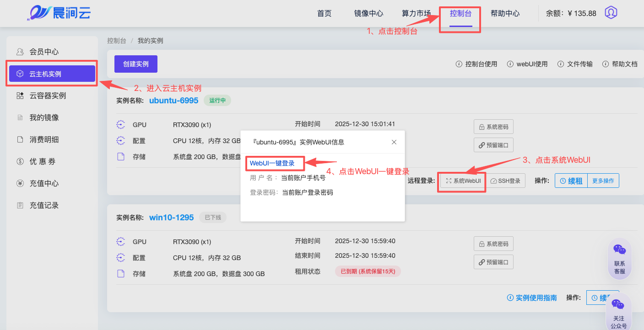Go to 算力市场 in top menu
The height and width of the screenshot is (330, 644).
click(x=416, y=14)
